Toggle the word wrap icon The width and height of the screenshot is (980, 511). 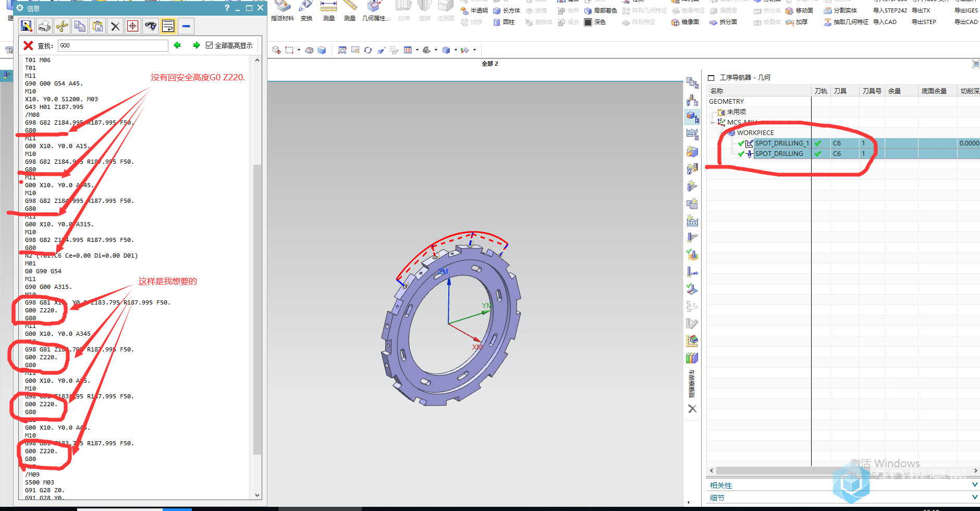(x=168, y=26)
